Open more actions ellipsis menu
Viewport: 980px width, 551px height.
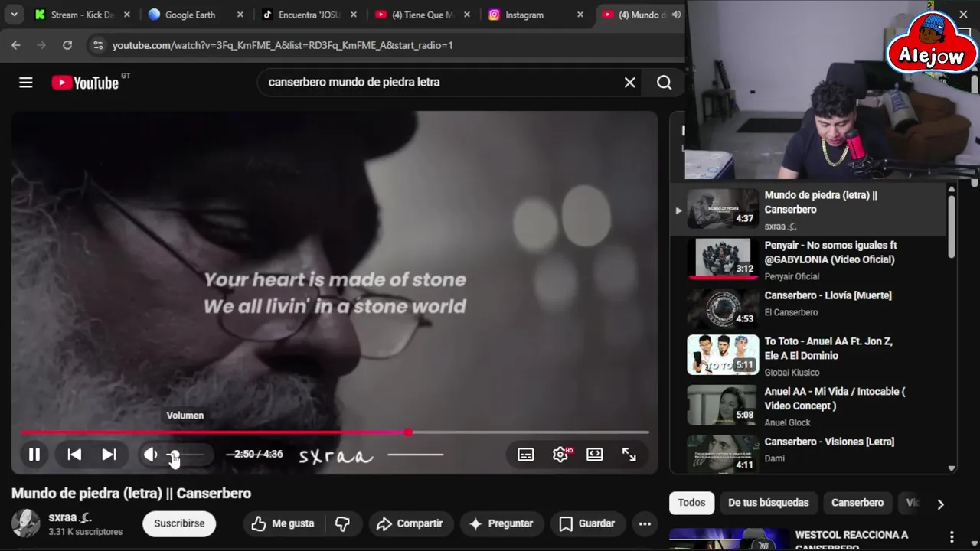[x=645, y=523]
